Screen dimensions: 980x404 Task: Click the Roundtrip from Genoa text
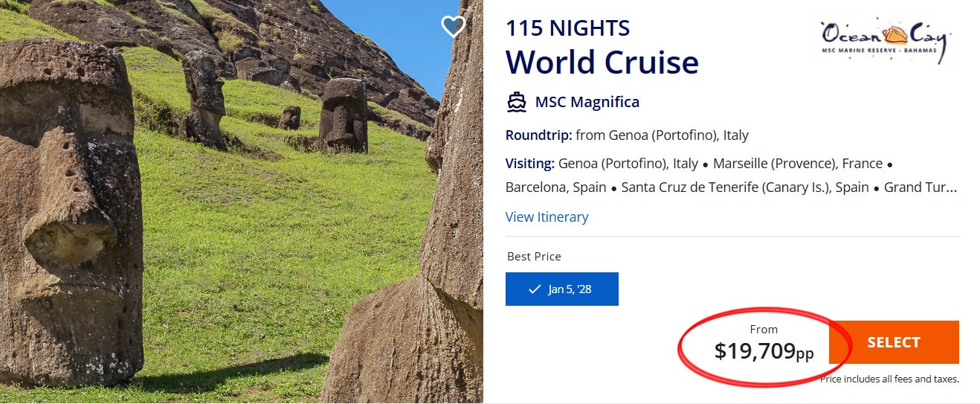coord(626,135)
